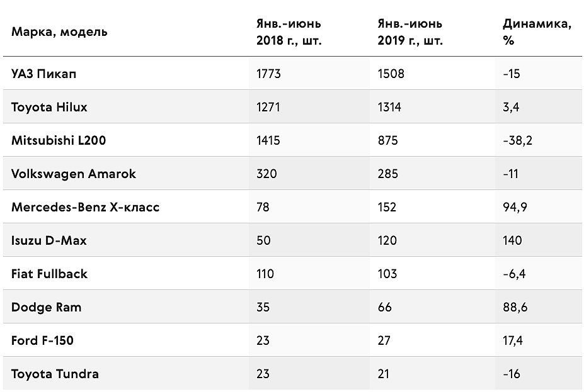
Task: Select the 'Янв.-июнь 2018 г., шт.' header
Action: click(289, 32)
